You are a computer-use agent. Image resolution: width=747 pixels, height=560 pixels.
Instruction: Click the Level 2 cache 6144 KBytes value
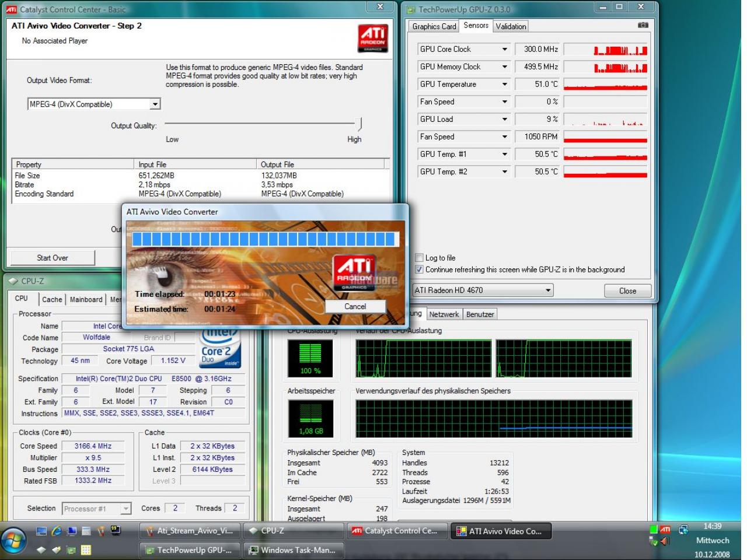click(213, 470)
